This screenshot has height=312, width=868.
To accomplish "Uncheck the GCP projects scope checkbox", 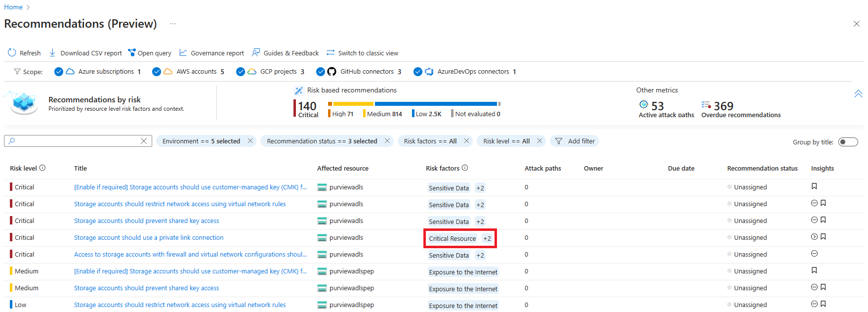I will [241, 72].
